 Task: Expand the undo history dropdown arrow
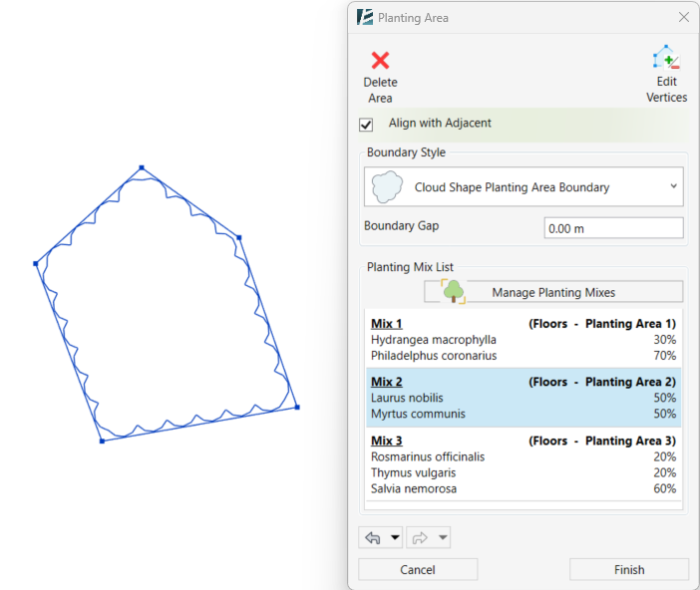coord(395,538)
